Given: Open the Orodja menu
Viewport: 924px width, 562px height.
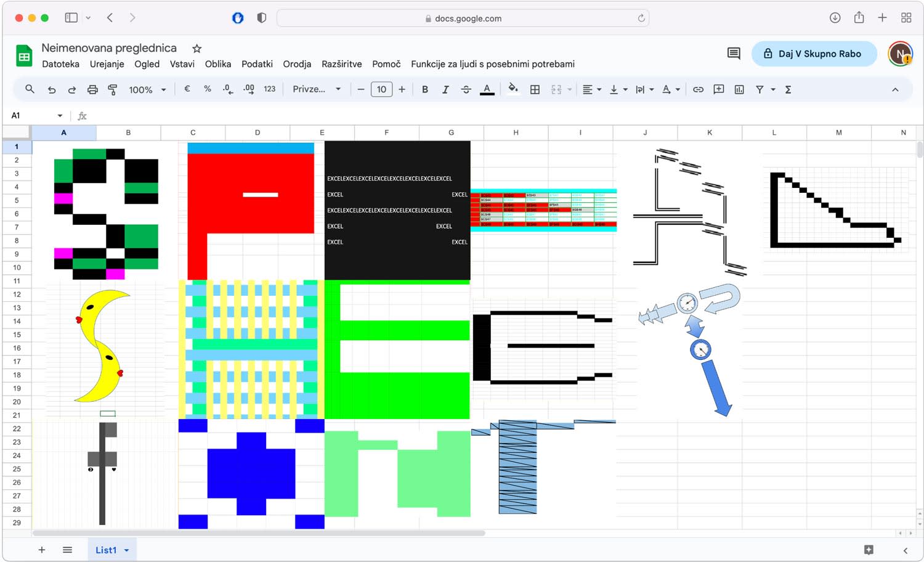Looking at the screenshot, I should [297, 64].
